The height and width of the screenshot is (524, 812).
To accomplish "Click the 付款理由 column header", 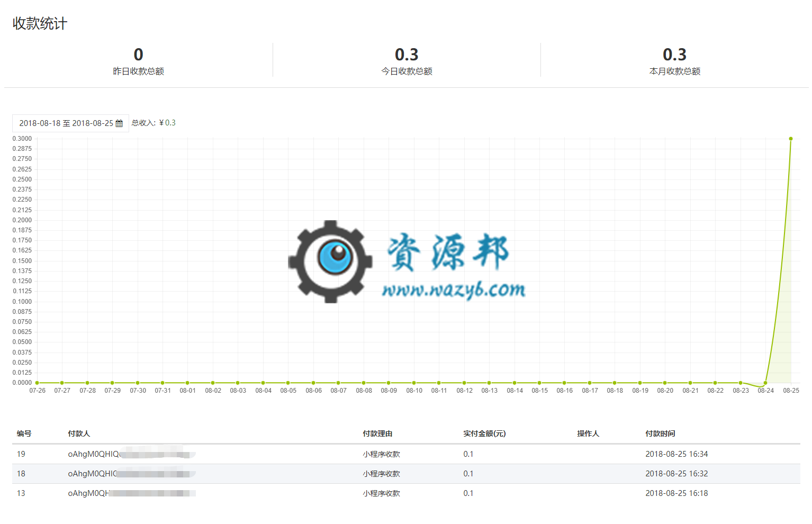I will coord(377,433).
